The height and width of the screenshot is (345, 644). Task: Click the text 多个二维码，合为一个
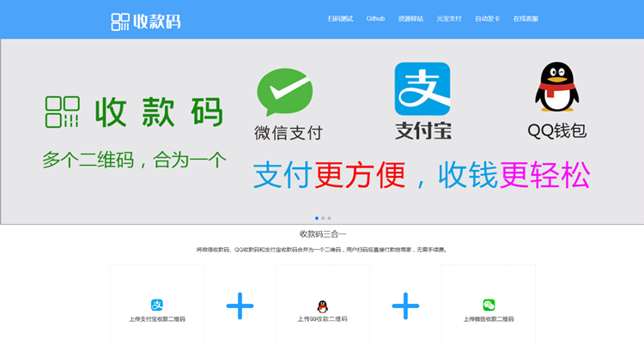pos(134,160)
